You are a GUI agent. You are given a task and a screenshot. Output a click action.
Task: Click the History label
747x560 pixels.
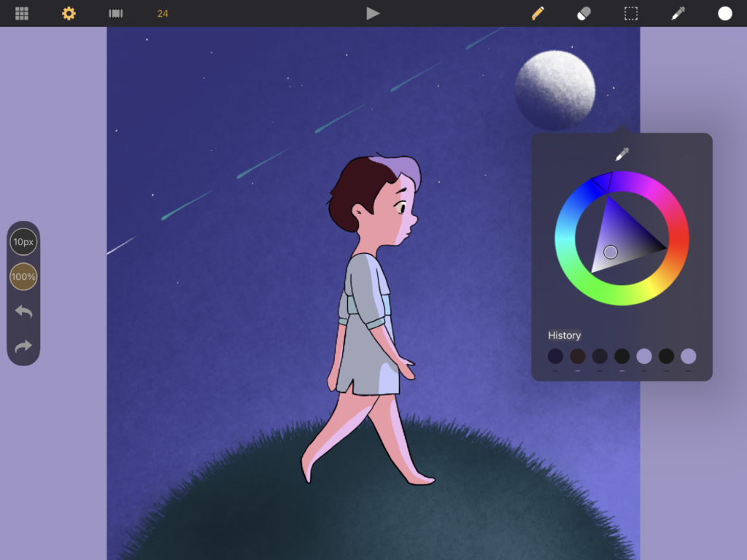click(565, 335)
